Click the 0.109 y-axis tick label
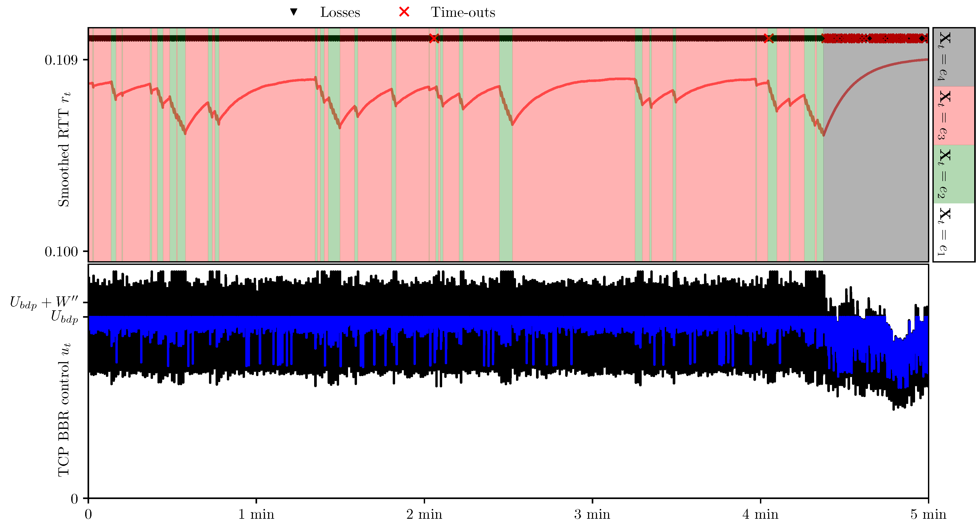980x524 pixels. coord(61,60)
